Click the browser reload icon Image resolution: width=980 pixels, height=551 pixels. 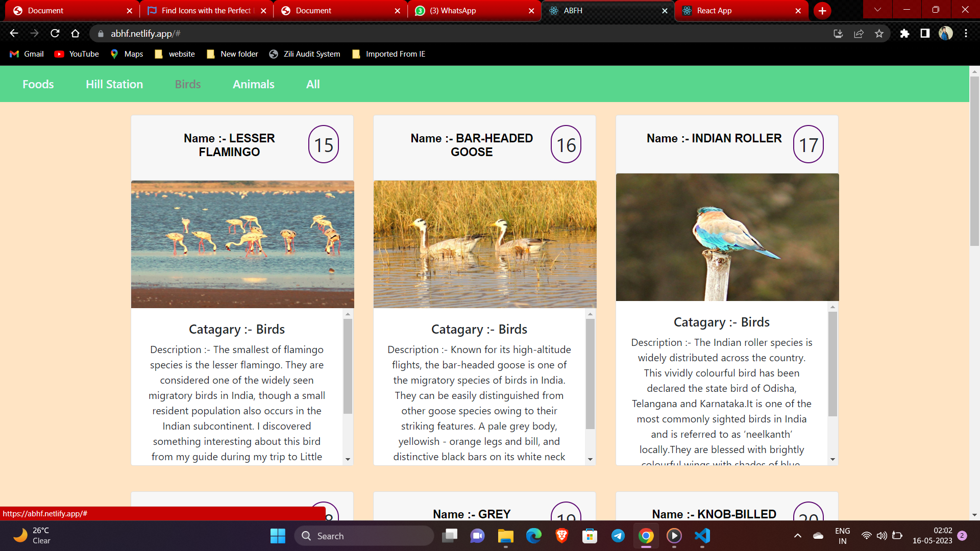point(55,34)
